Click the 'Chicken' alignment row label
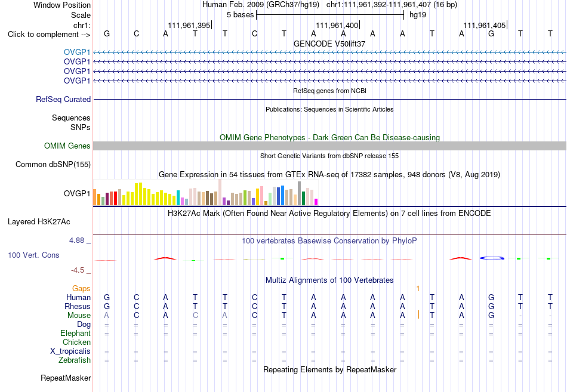This screenshot has height=392, width=567. pos(76,342)
